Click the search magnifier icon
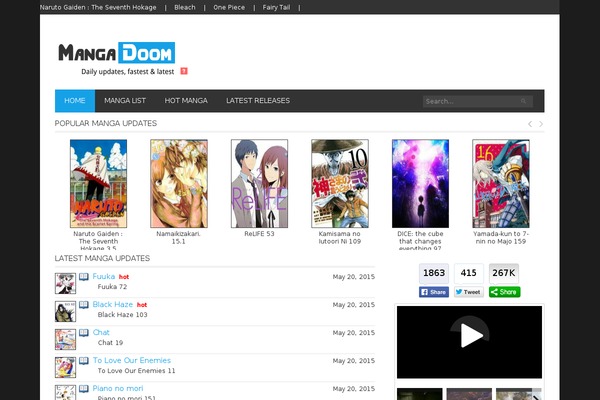 523,101
